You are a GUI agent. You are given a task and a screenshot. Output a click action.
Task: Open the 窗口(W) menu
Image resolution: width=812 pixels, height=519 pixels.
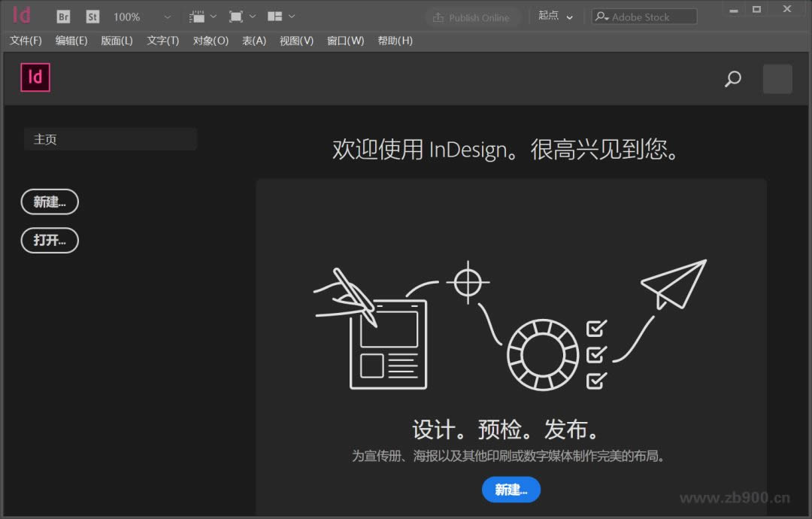(345, 41)
